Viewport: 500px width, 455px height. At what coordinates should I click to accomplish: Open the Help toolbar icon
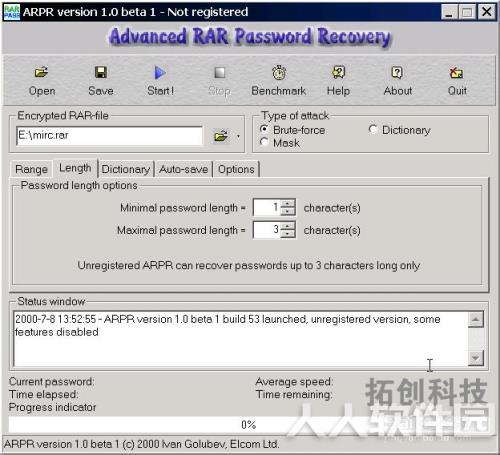coord(338,72)
